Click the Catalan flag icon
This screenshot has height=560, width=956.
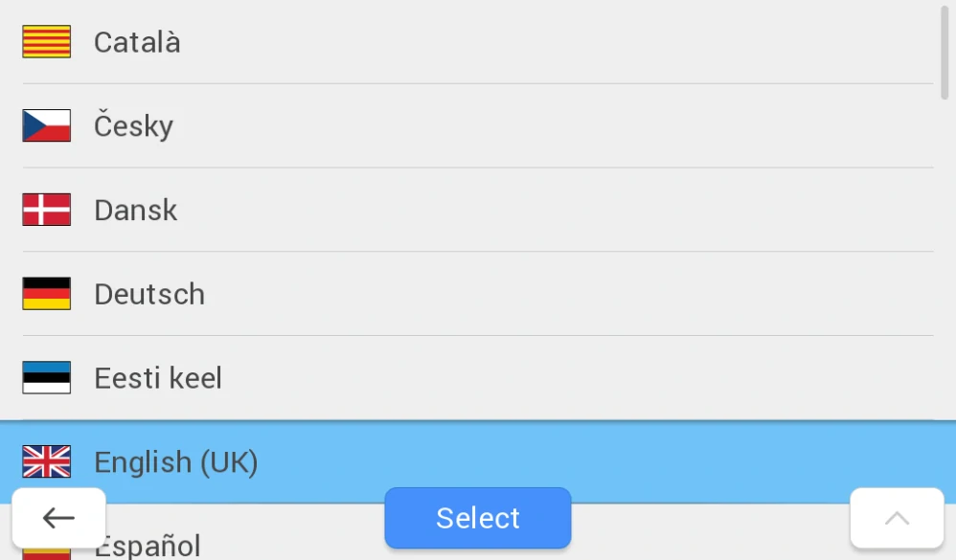click(46, 42)
